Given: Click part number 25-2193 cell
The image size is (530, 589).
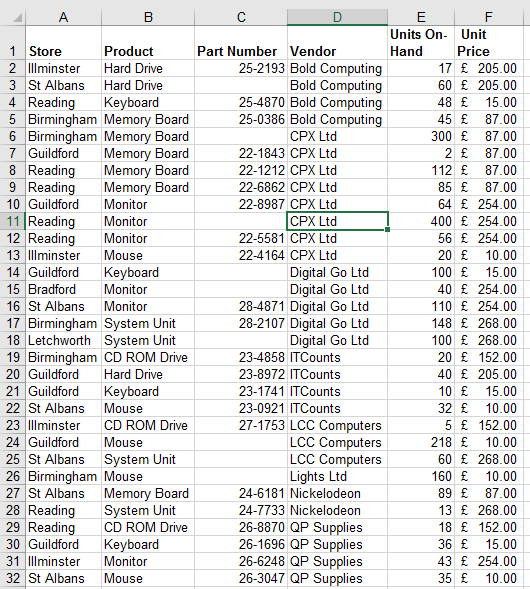Looking at the screenshot, I should pos(241,68).
